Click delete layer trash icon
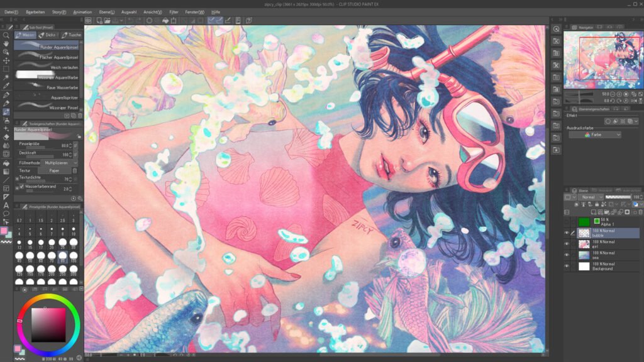This screenshot has height=362, width=644. click(x=640, y=212)
